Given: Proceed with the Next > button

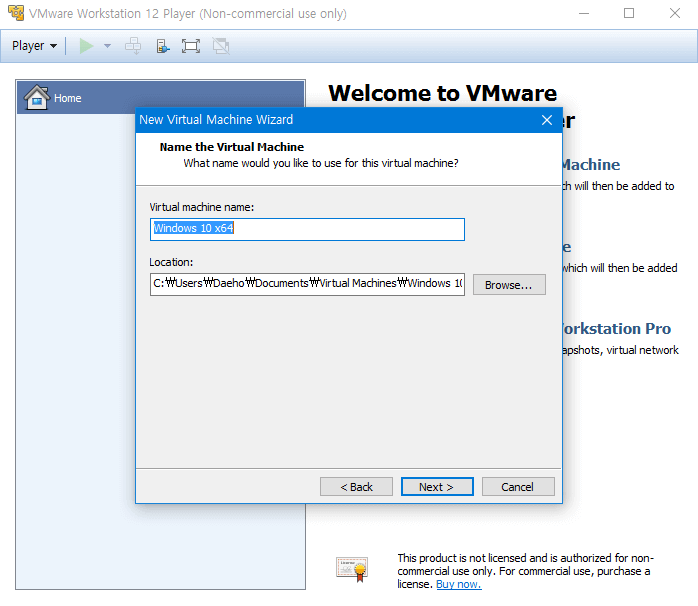Looking at the screenshot, I should coord(437,487).
